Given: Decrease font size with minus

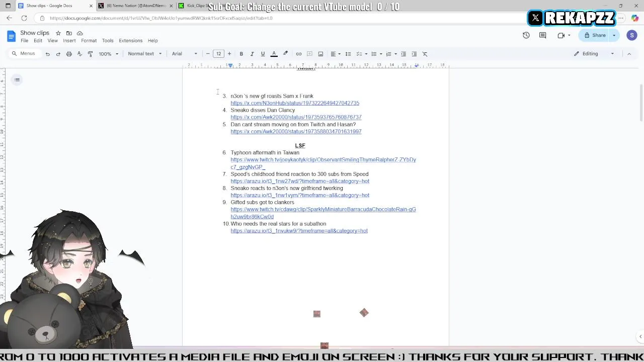Looking at the screenshot, I should (208, 54).
